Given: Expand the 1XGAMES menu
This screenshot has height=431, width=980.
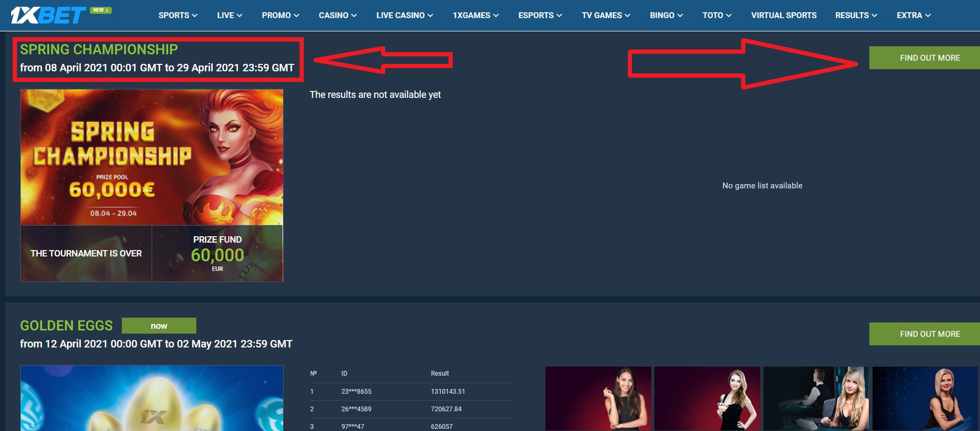Looking at the screenshot, I should click(476, 15).
